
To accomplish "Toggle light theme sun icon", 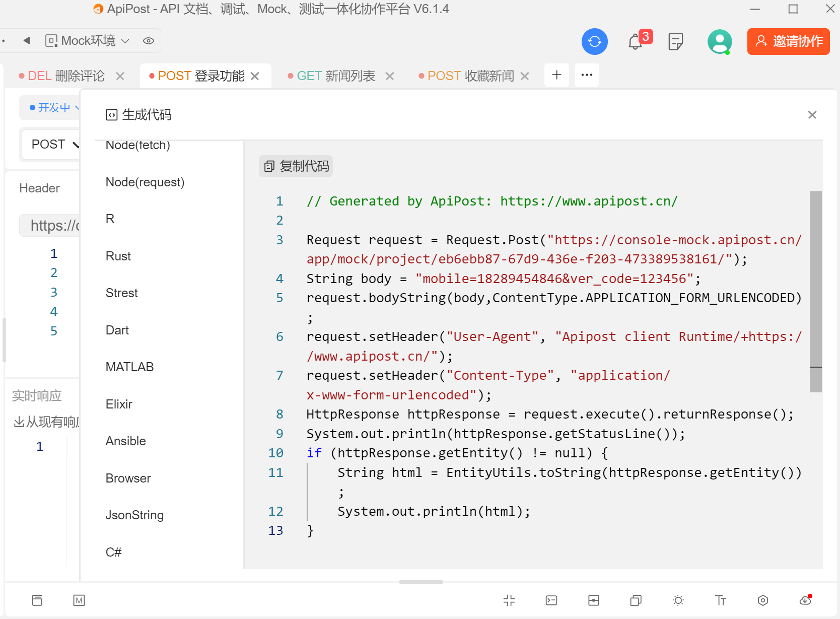I will click(678, 600).
